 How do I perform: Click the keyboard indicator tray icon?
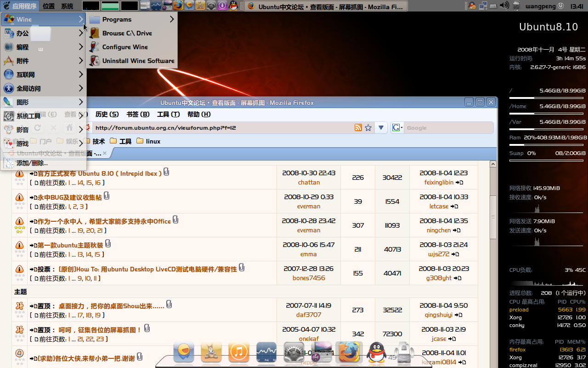(493, 6)
